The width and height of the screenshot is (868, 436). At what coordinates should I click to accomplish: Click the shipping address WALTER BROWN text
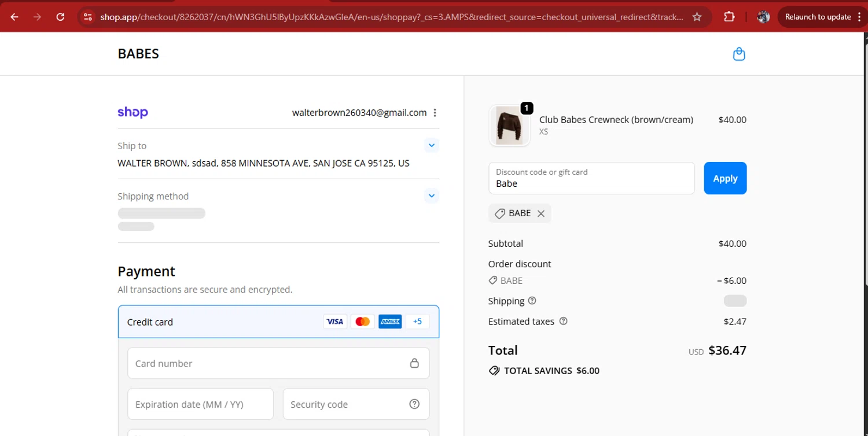click(263, 163)
